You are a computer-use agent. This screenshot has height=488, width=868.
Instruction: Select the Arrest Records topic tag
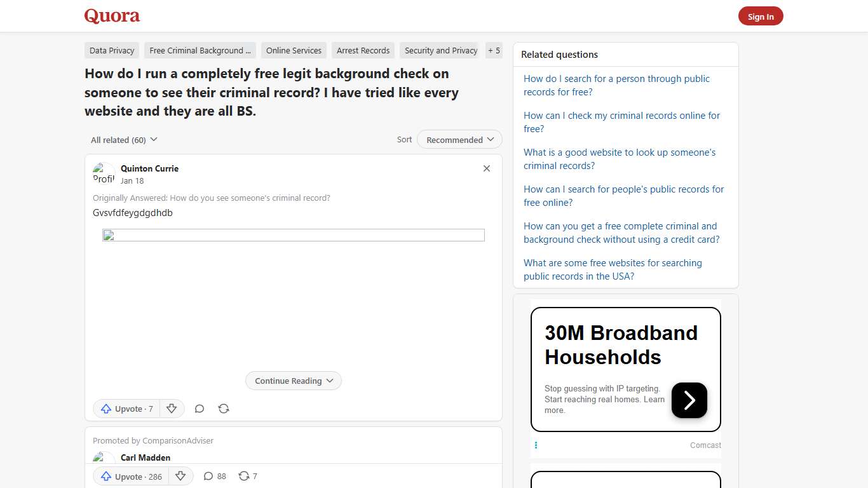[363, 51]
